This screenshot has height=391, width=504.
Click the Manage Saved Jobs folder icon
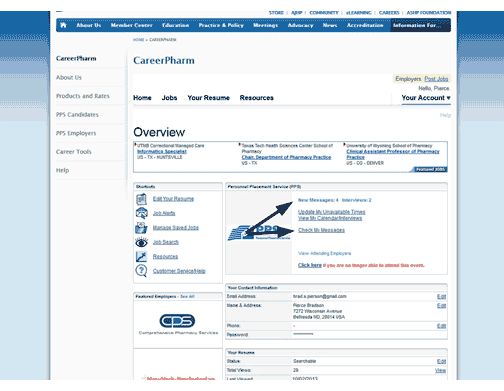click(x=141, y=228)
